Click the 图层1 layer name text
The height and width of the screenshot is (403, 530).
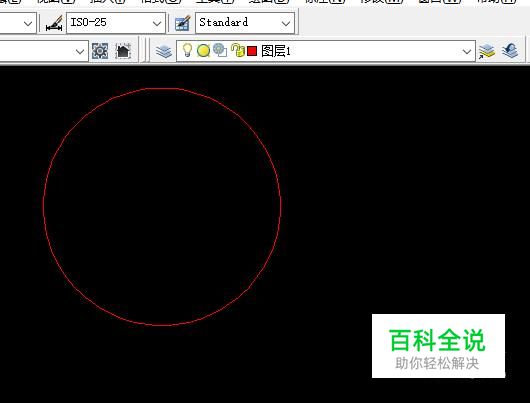pos(276,51)
